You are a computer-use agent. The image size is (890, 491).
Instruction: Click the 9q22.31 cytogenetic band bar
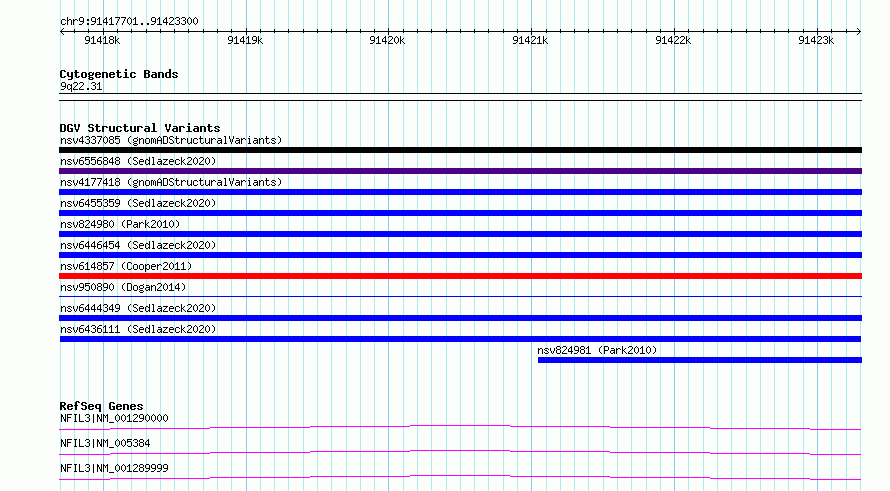pos(460,97)
